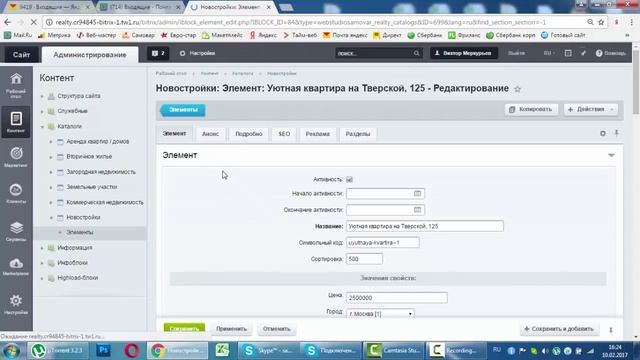Expand the Вторичное жилье node
640x360 pixels.
click(51, 157)
